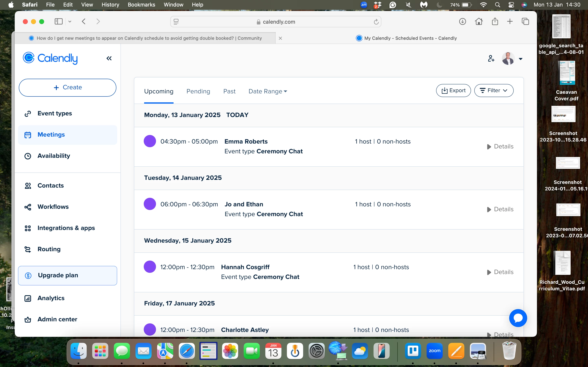Click the invite user icon
This screenshot has width=588, height=367.
click(491, 59)
